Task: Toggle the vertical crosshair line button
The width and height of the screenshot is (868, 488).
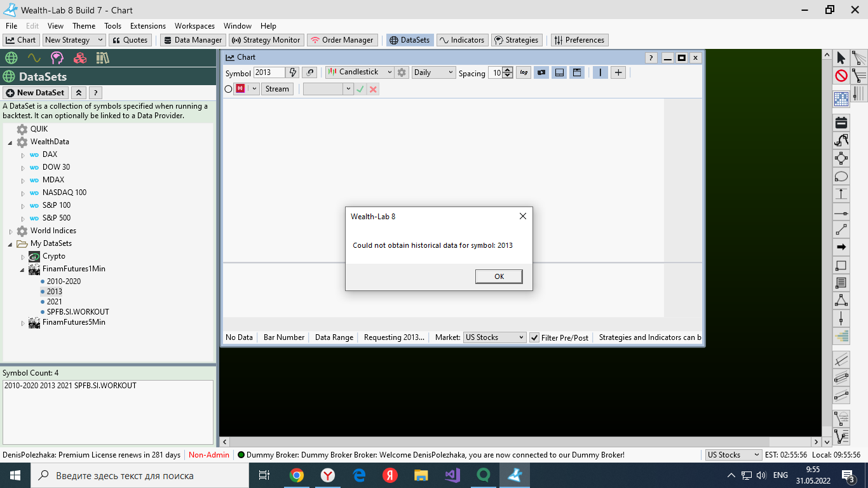Action: tap(600, 72)
